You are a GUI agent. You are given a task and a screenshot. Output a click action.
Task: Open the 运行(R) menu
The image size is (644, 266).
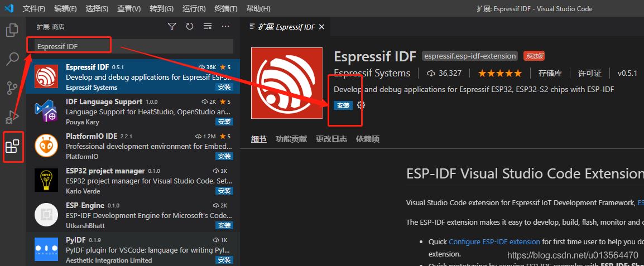(194, 8)
